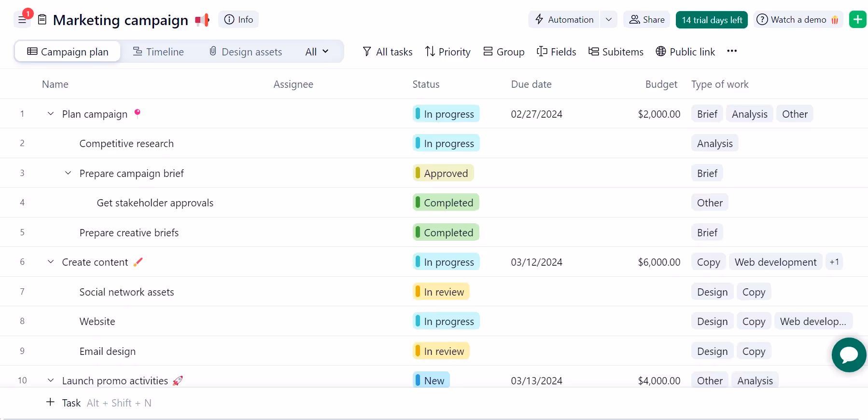868x420 pixels.
Task: Open more options ellipsis in toolbar
Action: (x=732, y=51)
